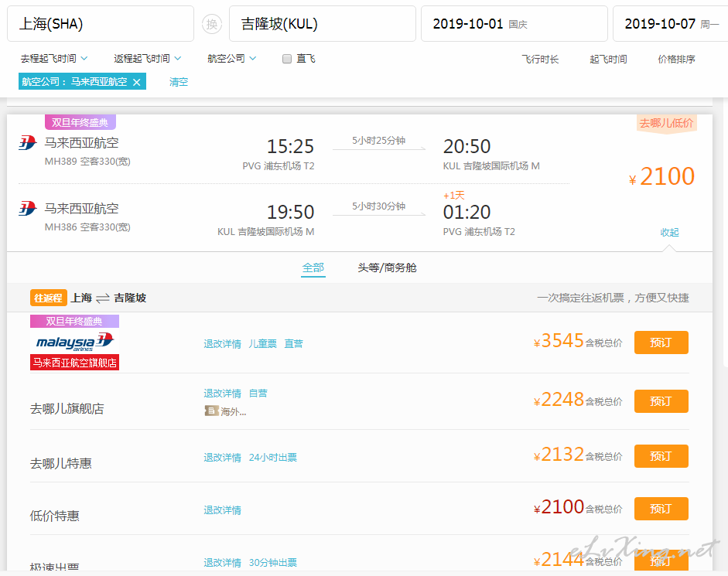728x576 pixels.
Task: Click Malaysia Airlines logo on MH389 flight
Action: (x=27, y=142)
